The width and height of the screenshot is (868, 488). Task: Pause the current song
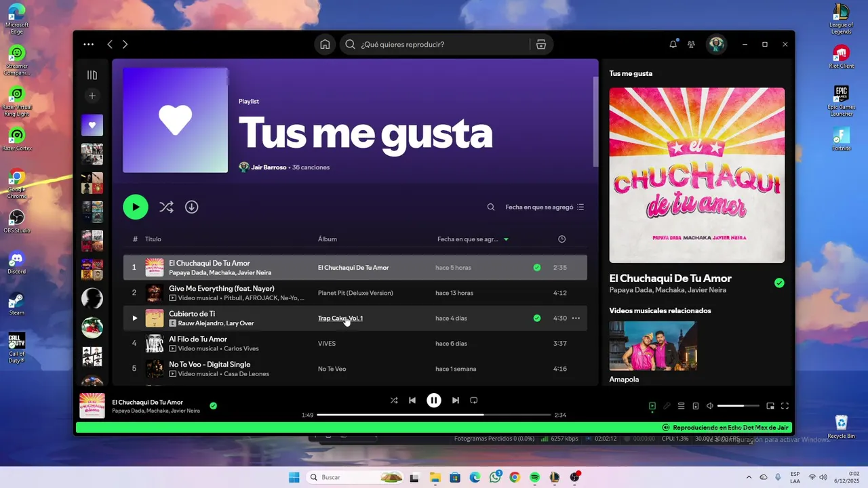pos(434,401)
